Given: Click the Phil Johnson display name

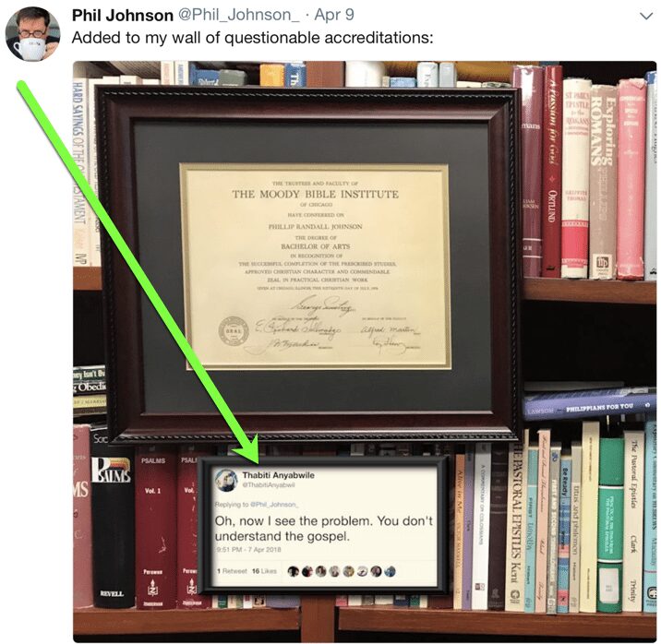Looking at the screenshot, I should tap(122, 16).
